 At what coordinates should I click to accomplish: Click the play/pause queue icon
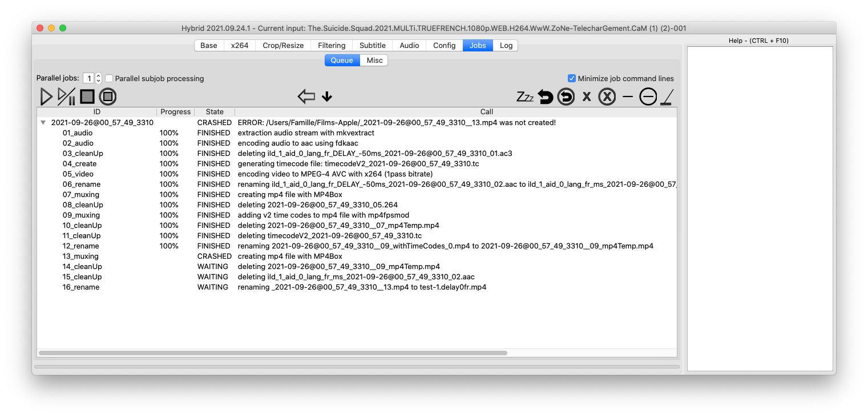(x=66, y=97)
